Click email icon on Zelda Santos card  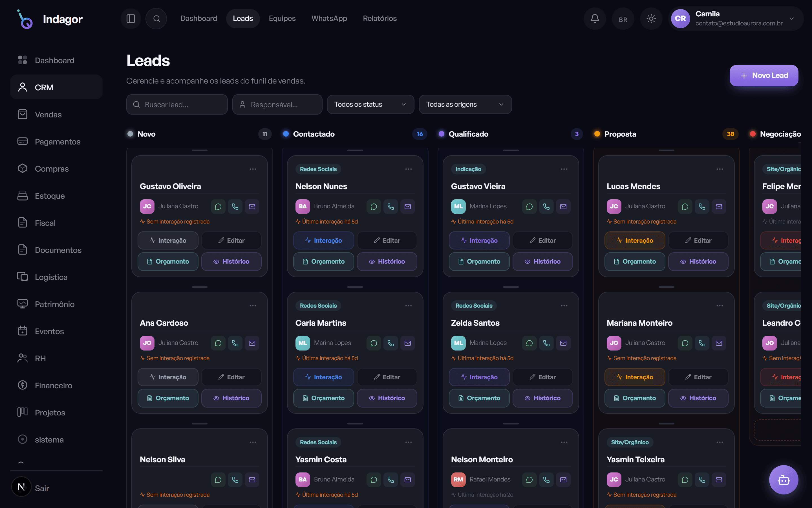563,343
